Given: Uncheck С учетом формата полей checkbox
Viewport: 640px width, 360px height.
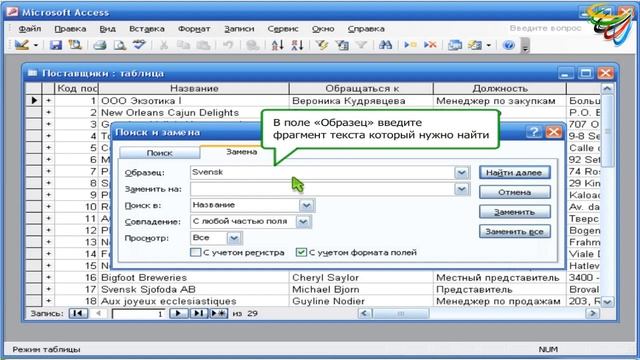Looking at the screenshot, I should pyautogui.click(x=301, y=252).
